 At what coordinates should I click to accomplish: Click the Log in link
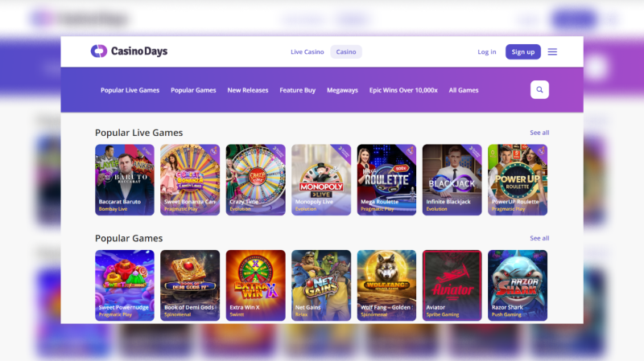coord(486,51)
